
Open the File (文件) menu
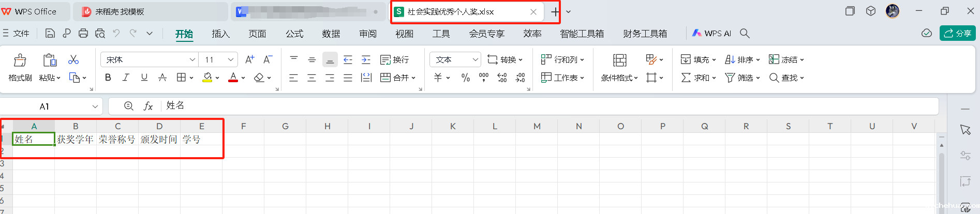click(x=16, y=33)
